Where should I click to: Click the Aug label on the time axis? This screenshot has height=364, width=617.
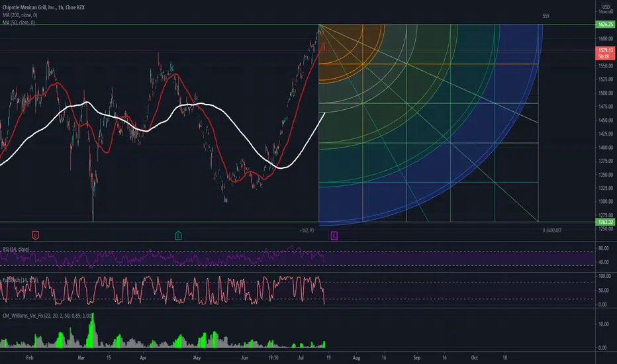pyautogui.click(x=356, y=357)
